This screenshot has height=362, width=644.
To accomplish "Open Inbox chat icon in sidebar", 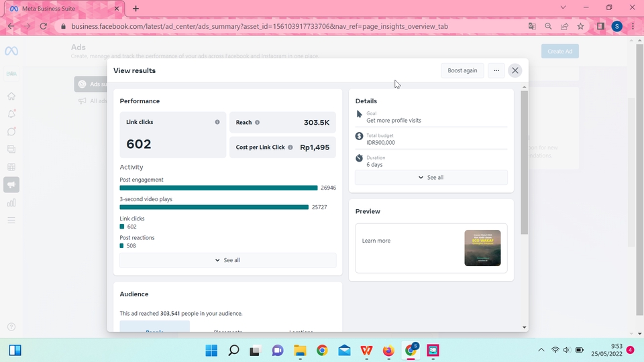I will (11, 131).
